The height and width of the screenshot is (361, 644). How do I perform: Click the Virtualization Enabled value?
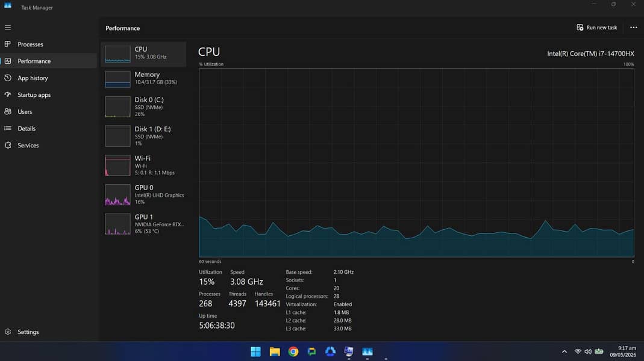tap(343, 304)
